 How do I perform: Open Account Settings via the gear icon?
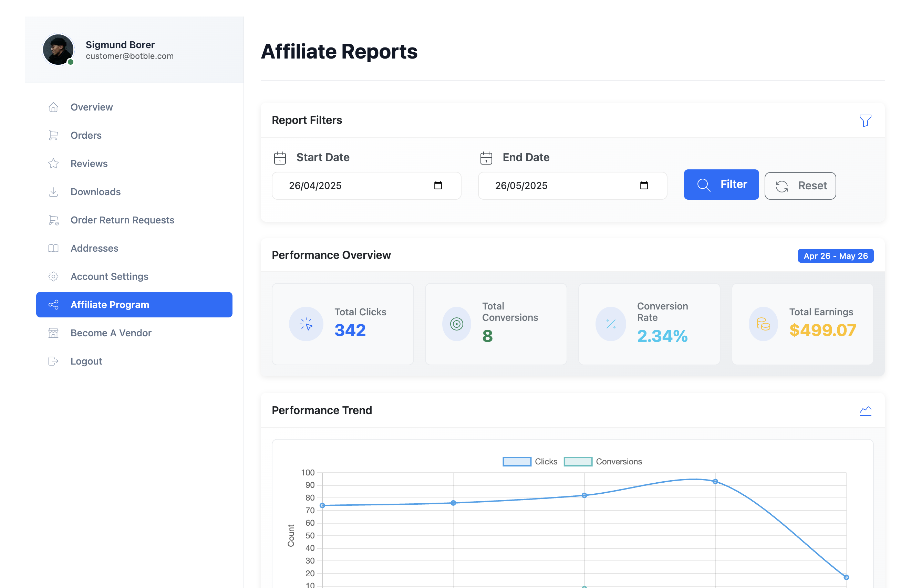point(53,276)
